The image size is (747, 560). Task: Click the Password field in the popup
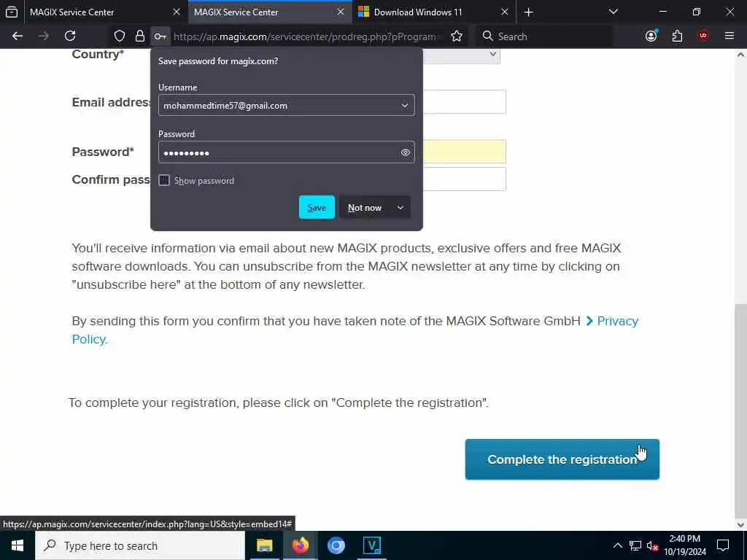tap(286, 152)
